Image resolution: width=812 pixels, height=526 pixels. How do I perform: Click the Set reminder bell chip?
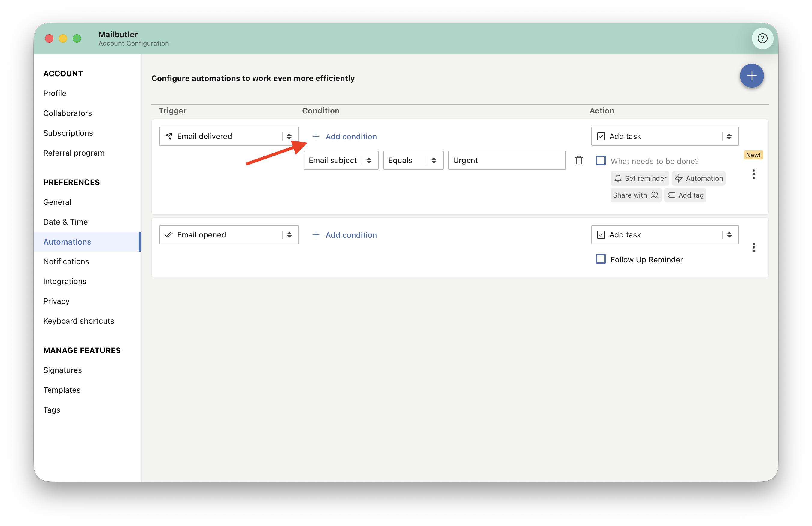click(x=640, y=178)
